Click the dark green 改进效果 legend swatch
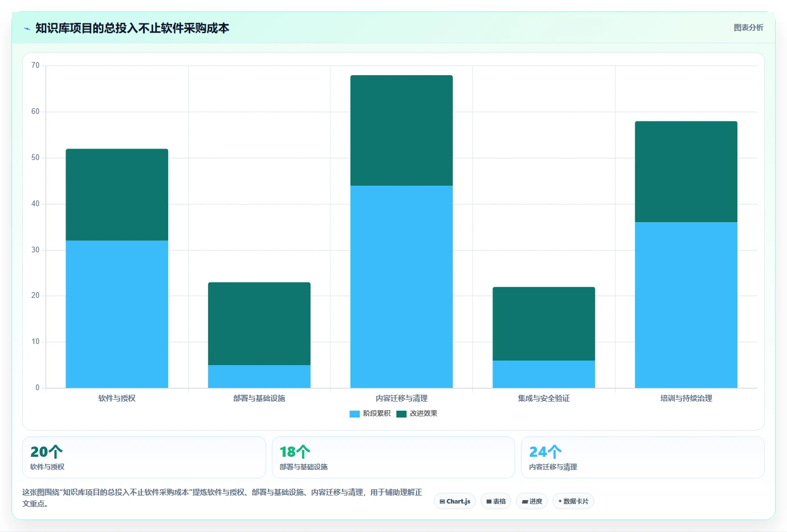Image resolution: width=787 pixels, height=532 pixels. point(401,414)
